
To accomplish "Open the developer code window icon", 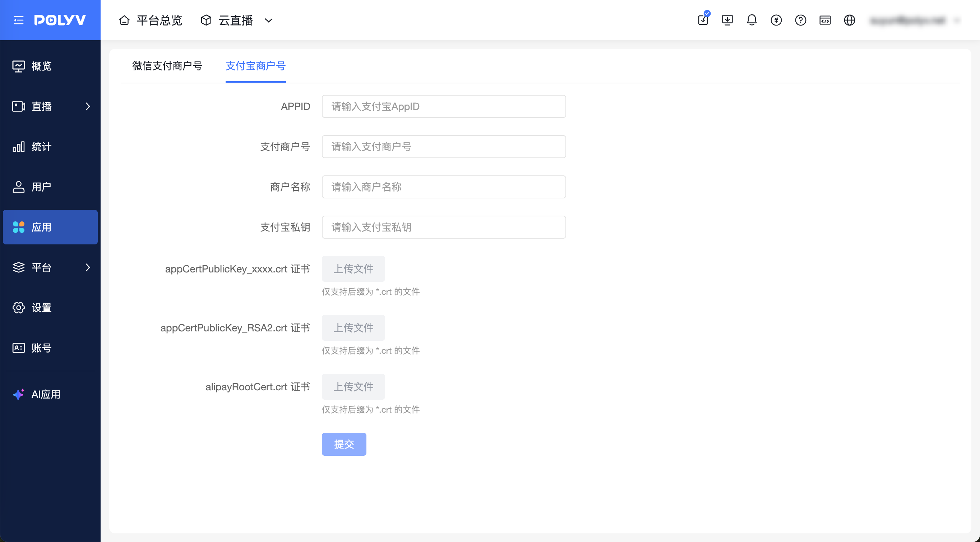I will click(825, 20).
